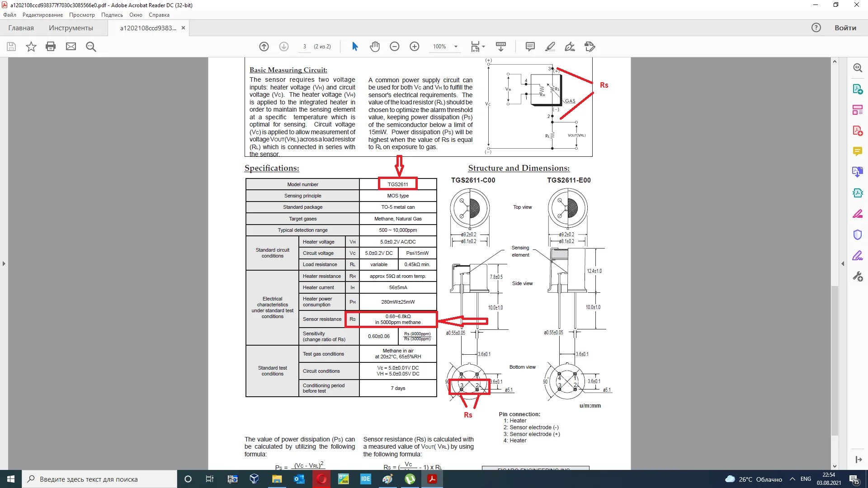Open the Find text magnifier tool
This screenshot has width=868, height=488.
pos(91,47)
